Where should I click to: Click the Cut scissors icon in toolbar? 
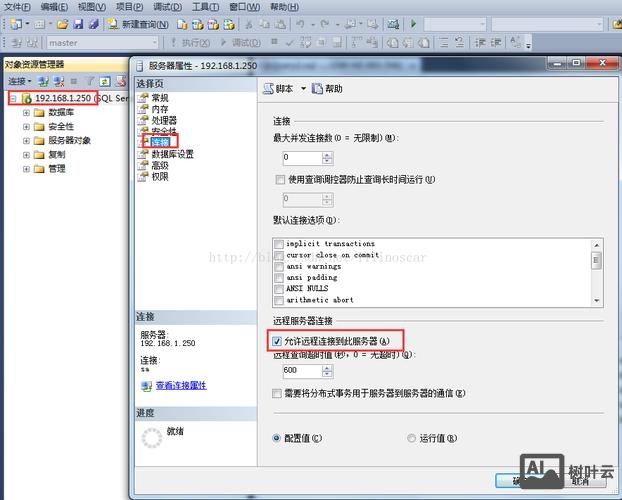point(249,25)
